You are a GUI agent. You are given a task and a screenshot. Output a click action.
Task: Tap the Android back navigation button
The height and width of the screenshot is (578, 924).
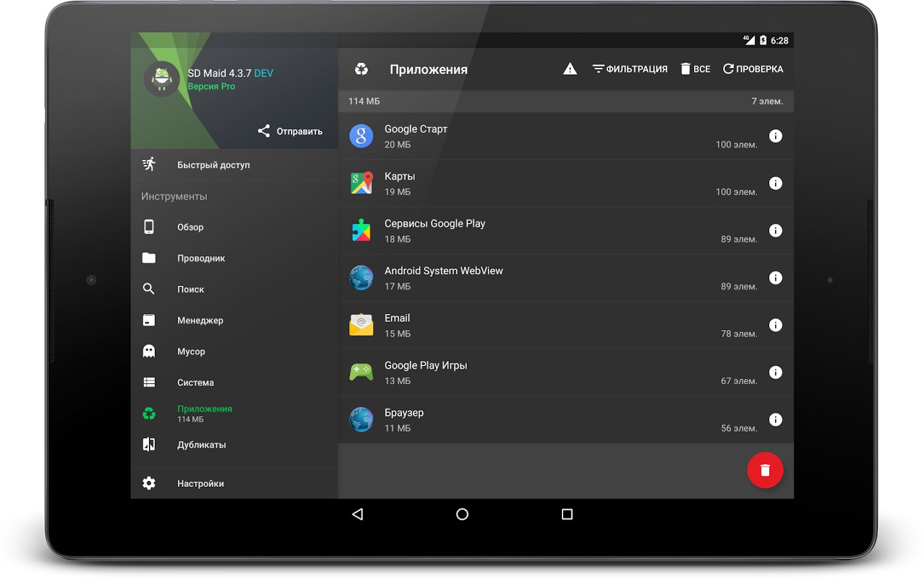(x=358, y=514)
